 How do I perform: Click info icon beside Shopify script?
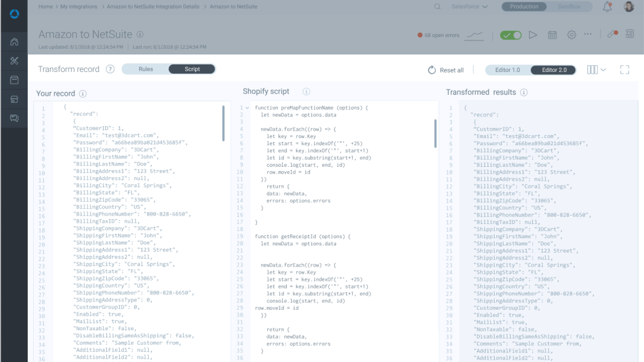[306, 92]
